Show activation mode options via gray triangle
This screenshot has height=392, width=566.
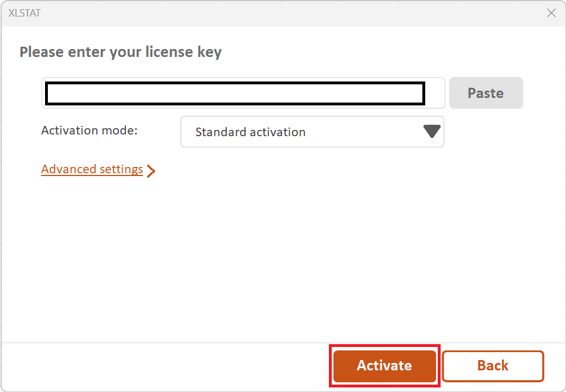432,132
